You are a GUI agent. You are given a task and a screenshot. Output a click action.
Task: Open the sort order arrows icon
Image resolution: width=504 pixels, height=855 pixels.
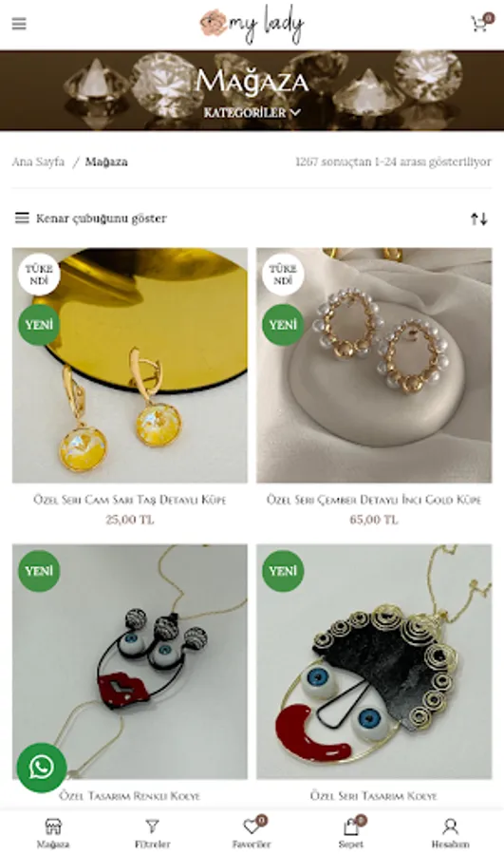(x=479, y=218)
